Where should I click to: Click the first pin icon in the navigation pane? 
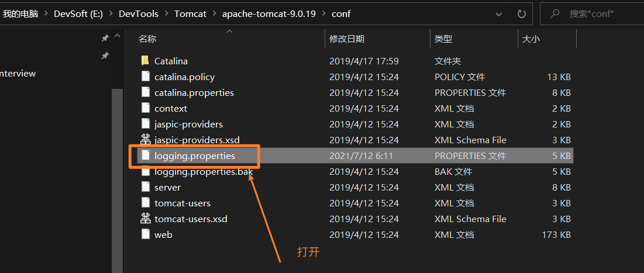pos(105,38)
